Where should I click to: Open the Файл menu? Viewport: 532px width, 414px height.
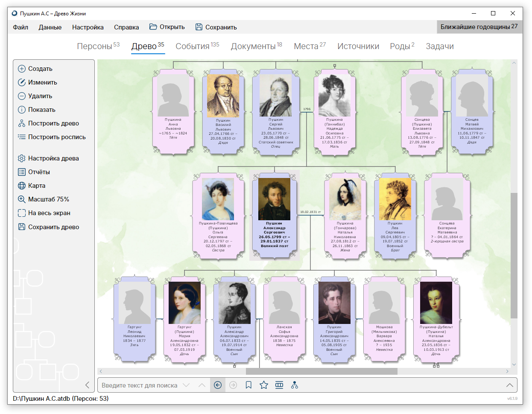(x=20, y=27)
